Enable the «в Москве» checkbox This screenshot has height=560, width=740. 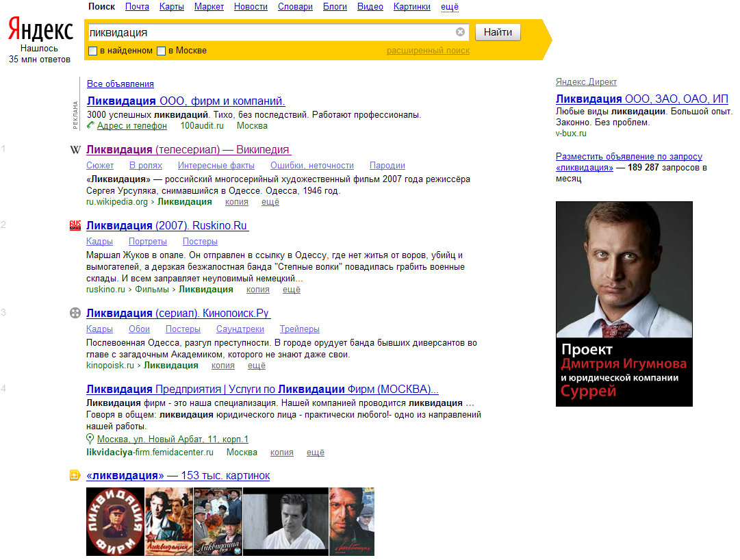pos(162,51)
